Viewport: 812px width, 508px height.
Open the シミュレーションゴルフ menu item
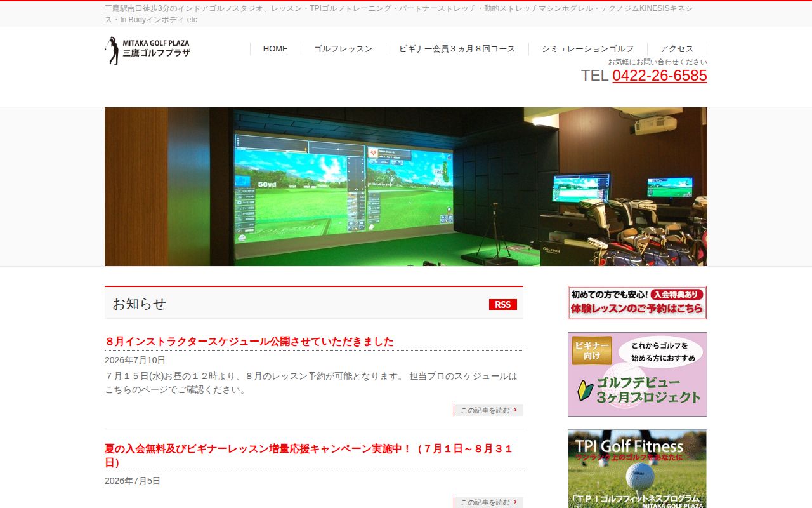click(587, 49)
